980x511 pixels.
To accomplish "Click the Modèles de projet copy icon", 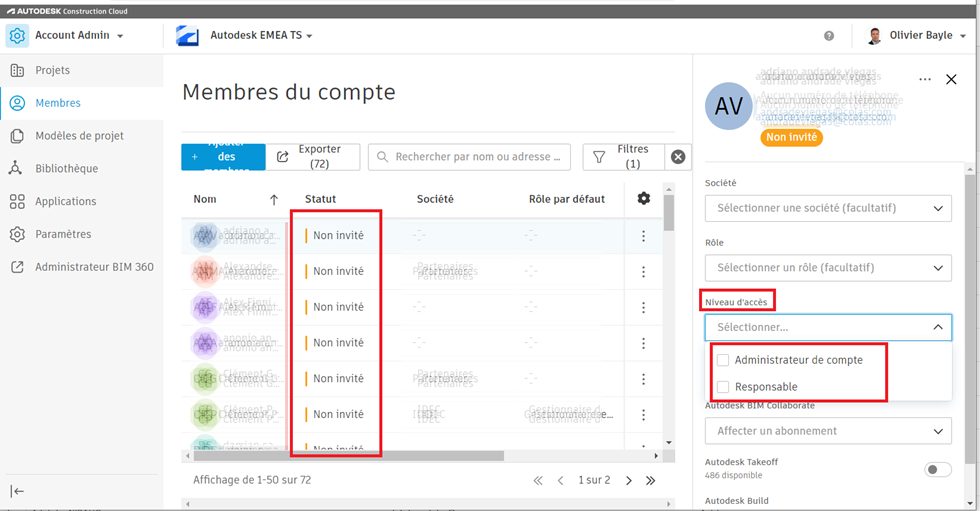I will coord(18,136).
